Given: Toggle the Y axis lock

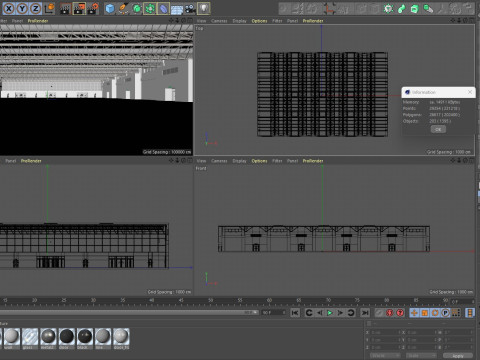Looking at the screenshot, I should (x=22, y=8).
